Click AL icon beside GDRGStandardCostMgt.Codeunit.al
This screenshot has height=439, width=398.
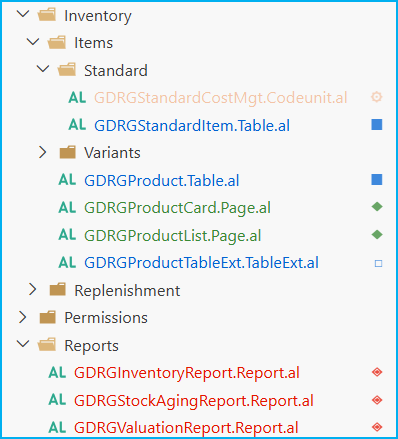pyautogui.click(x=77, y=98)
